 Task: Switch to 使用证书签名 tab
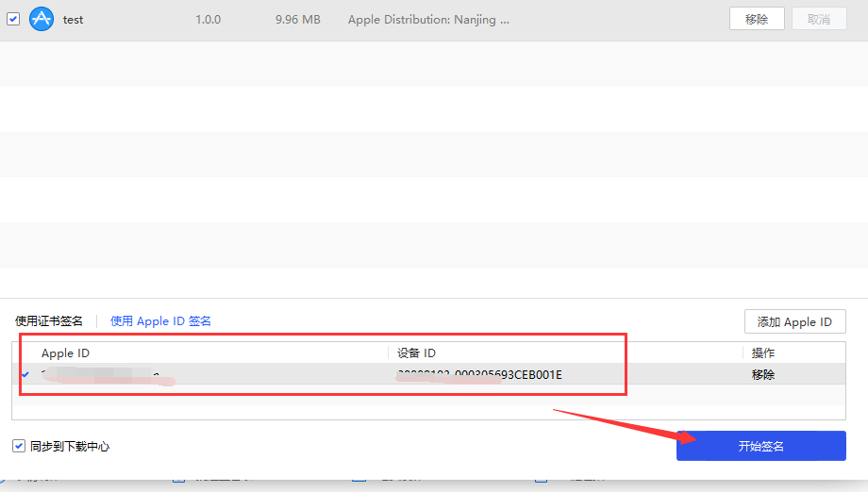pos(49,321)
